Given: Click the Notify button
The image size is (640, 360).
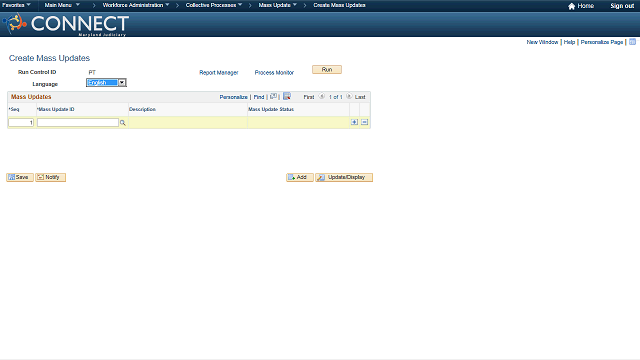Looking at the screenshot, I should click(50, 177).
